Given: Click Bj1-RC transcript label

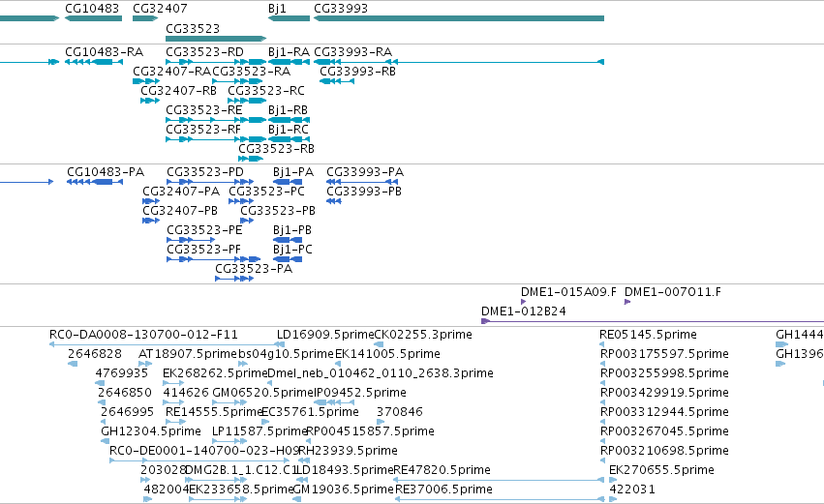Looking at the screenshot, I should (289, 130).
